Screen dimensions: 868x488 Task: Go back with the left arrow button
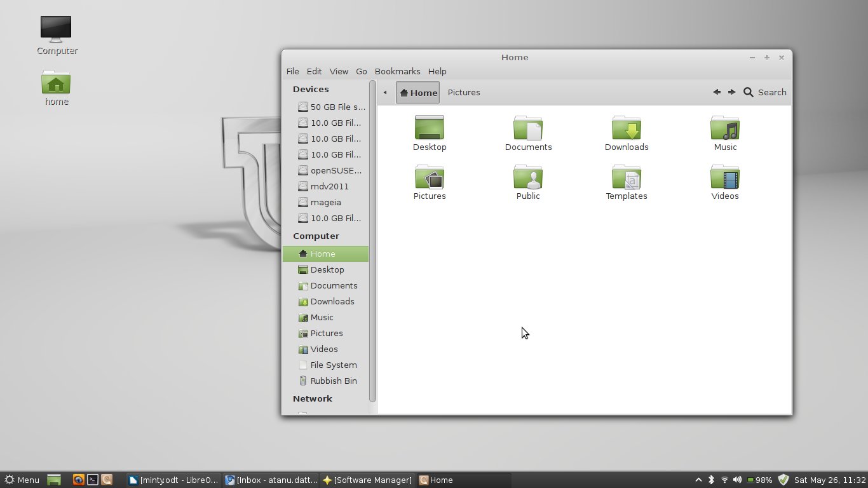[717, 92]
